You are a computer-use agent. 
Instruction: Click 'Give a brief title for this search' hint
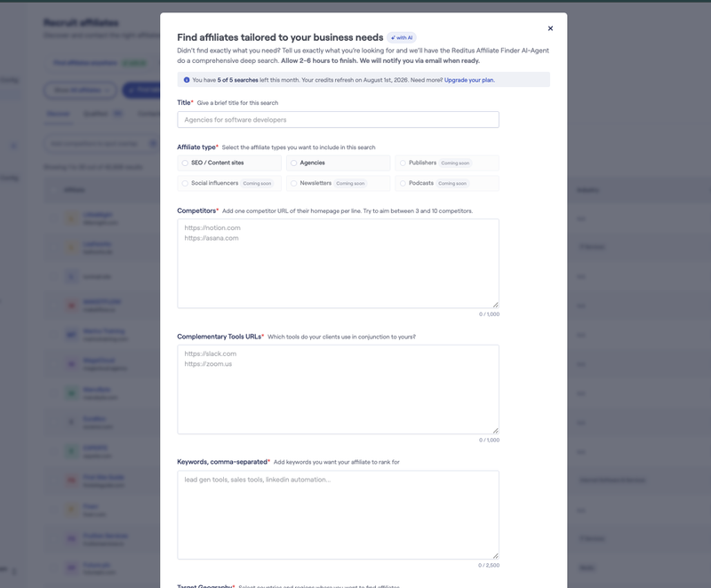(x=237, y=103)
